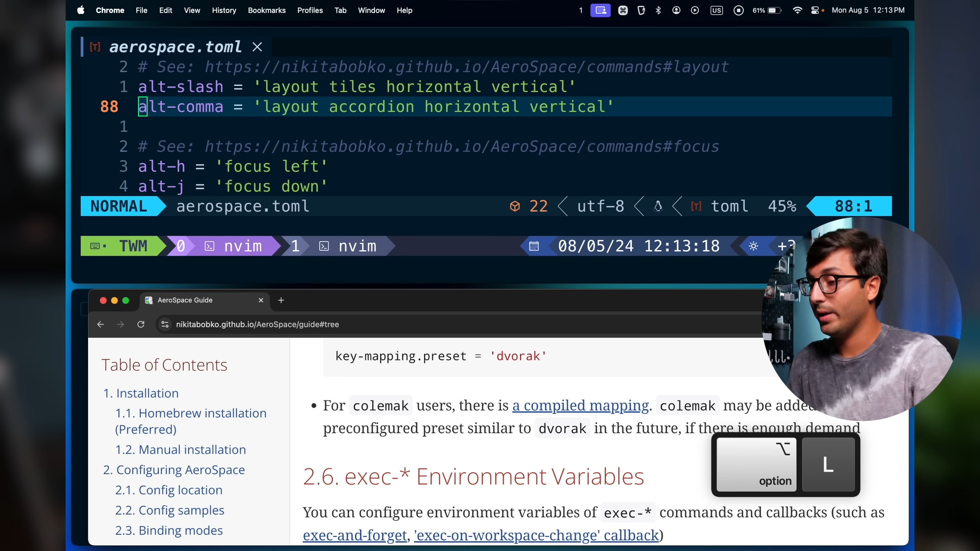980x551 pixels.
Task: Open Control Center in the menu bar
Action: [815, 10]
